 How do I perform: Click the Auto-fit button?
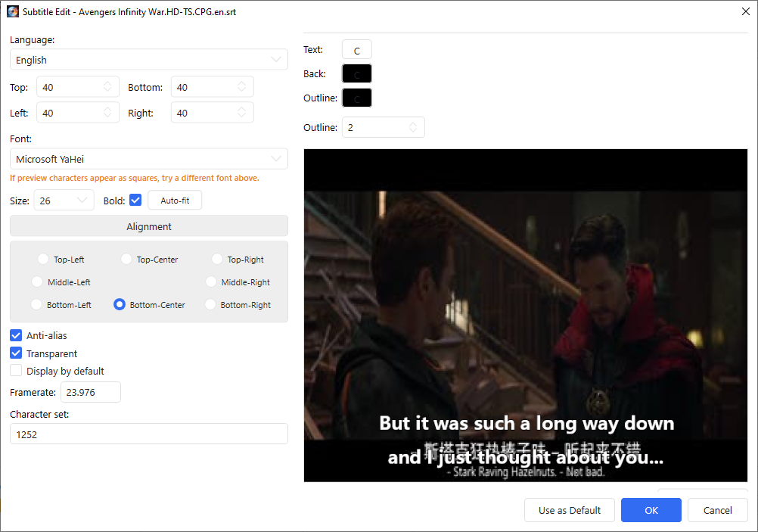[175, 201]
